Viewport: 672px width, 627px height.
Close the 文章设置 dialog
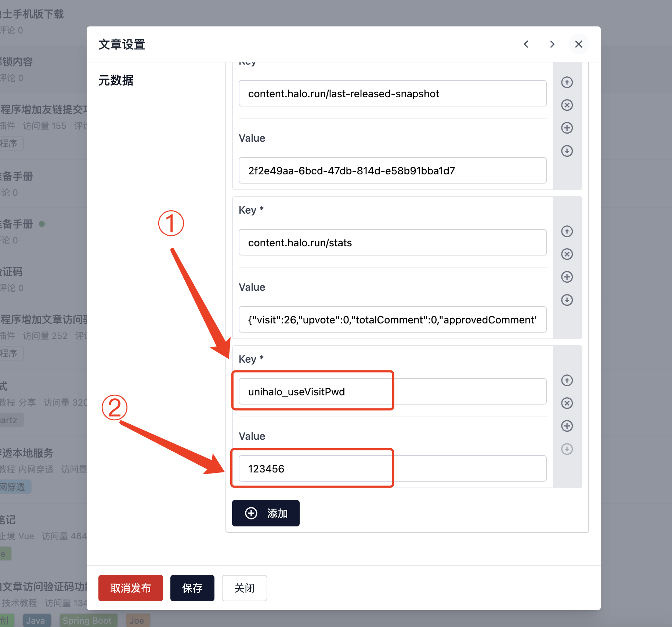point(578,44)
